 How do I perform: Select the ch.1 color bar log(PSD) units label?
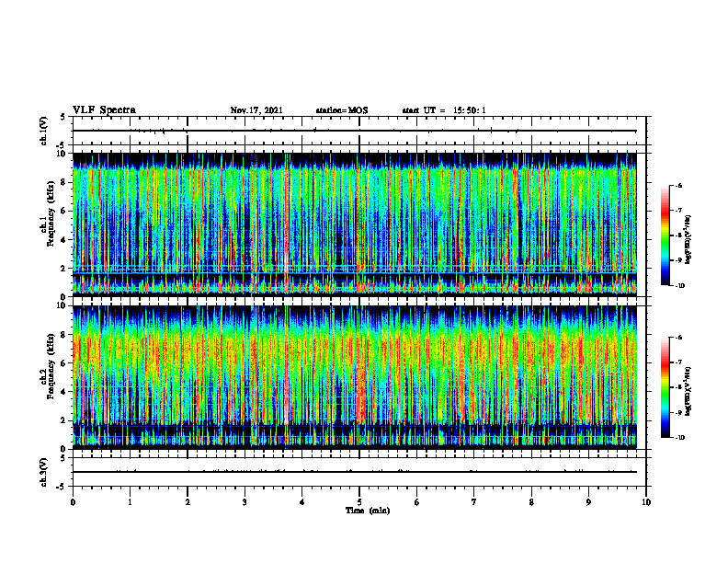click(688, 240)
